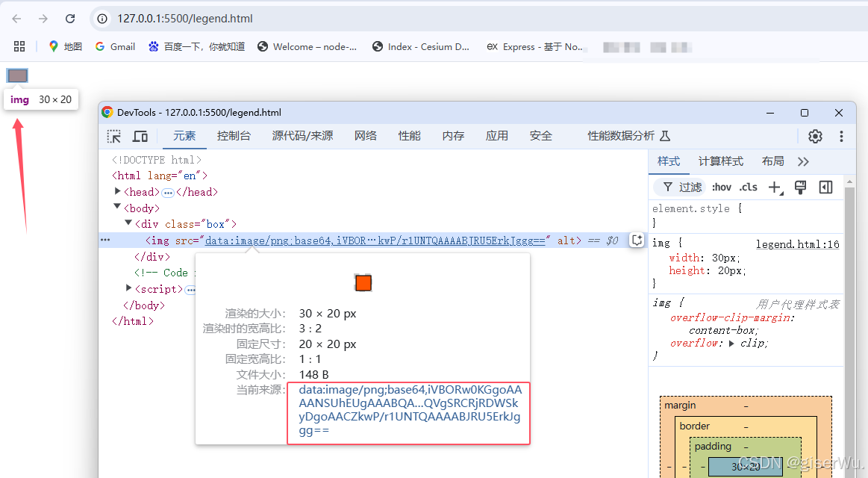Open the Express bookmark
868x478 pixels.
(534, 46)
